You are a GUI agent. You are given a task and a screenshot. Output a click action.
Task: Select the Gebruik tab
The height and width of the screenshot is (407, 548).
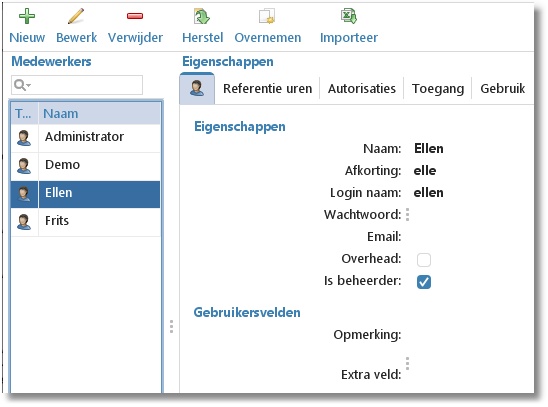click(x=503, y=89)
